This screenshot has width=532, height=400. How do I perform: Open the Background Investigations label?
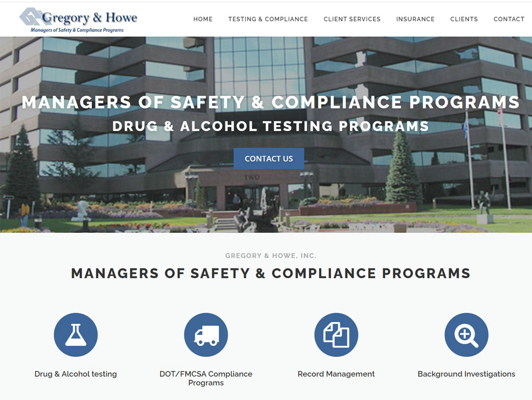tap(467, 374)
